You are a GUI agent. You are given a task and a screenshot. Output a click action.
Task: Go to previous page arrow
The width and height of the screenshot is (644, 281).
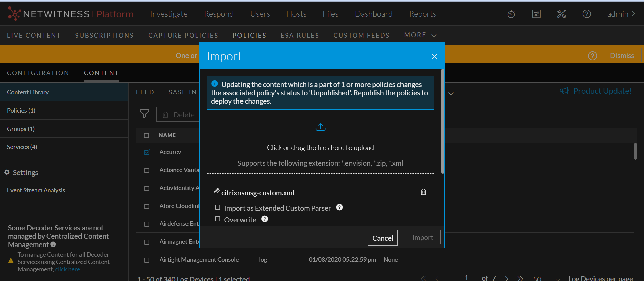[x=437, y=278]
